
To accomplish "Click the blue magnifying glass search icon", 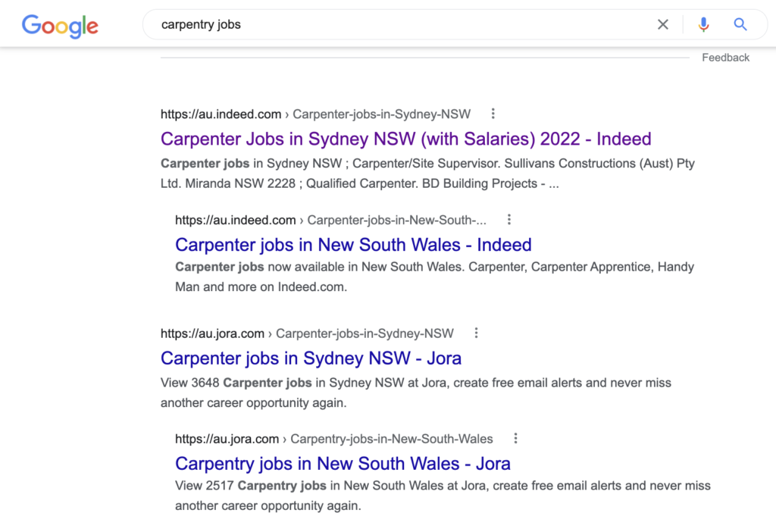I will pos(740,24).
